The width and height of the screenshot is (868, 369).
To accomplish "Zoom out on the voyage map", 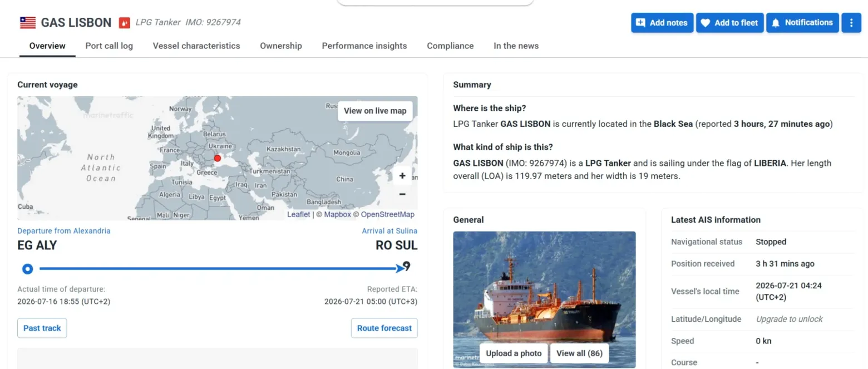I will 402,194.
